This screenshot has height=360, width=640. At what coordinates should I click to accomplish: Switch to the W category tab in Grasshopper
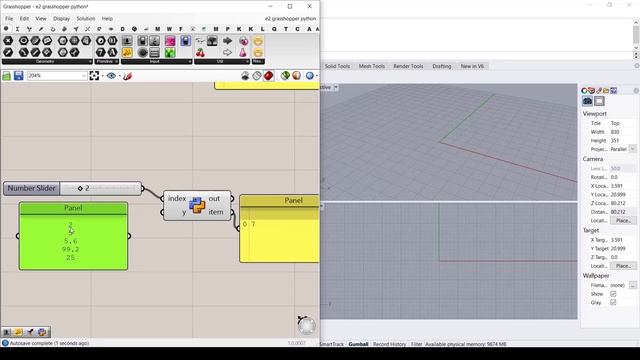(169, 29)
